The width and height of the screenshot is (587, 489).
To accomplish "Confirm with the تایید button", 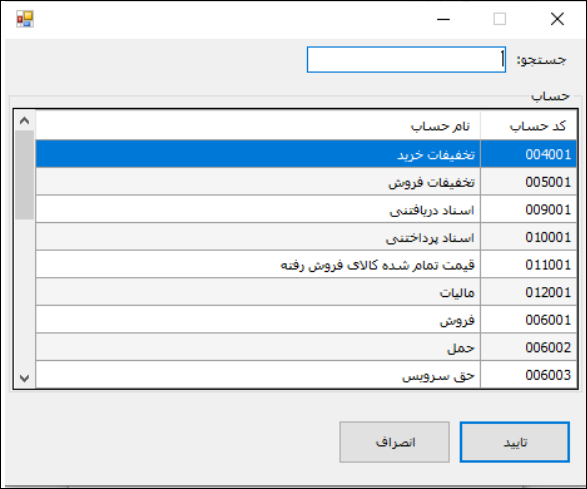I will (x=515, y=442).
